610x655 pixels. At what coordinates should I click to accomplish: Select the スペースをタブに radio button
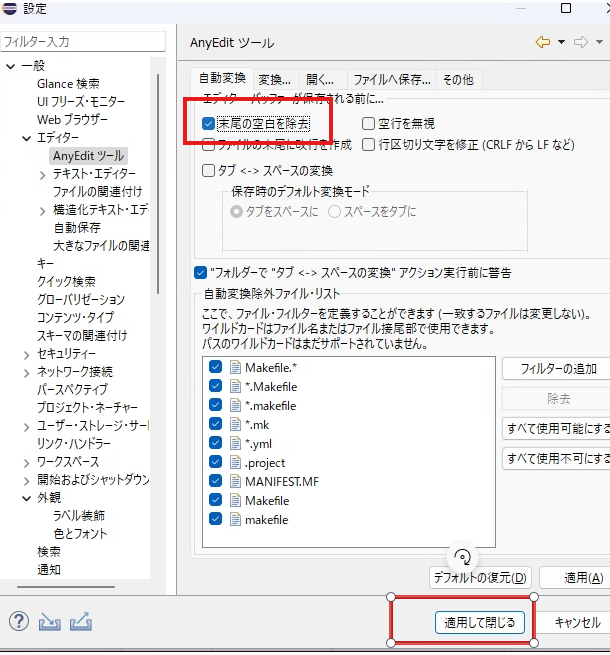pos(334,212)
